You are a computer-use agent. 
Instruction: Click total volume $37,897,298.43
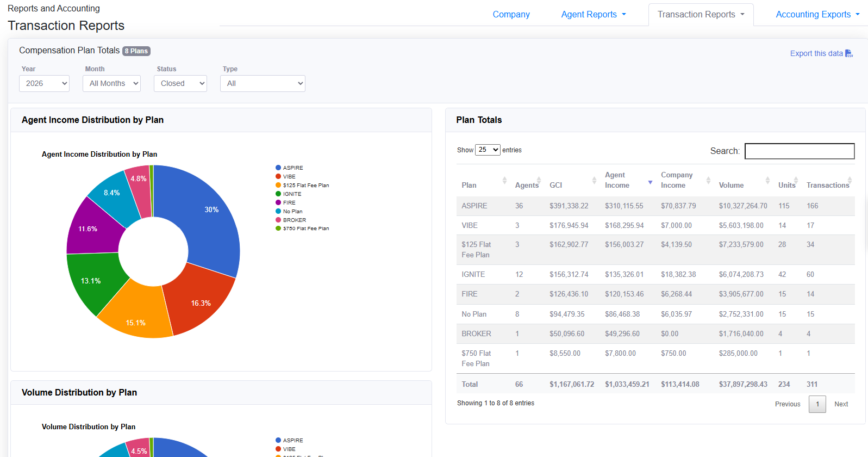[x=743, y=384]
